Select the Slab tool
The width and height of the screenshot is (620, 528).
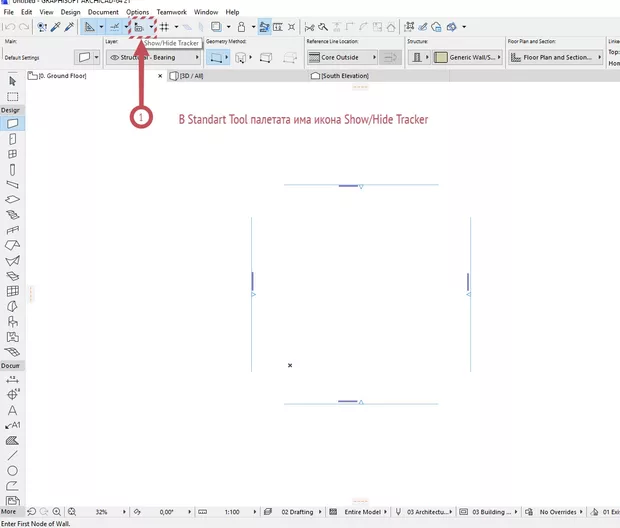(12, 199)
